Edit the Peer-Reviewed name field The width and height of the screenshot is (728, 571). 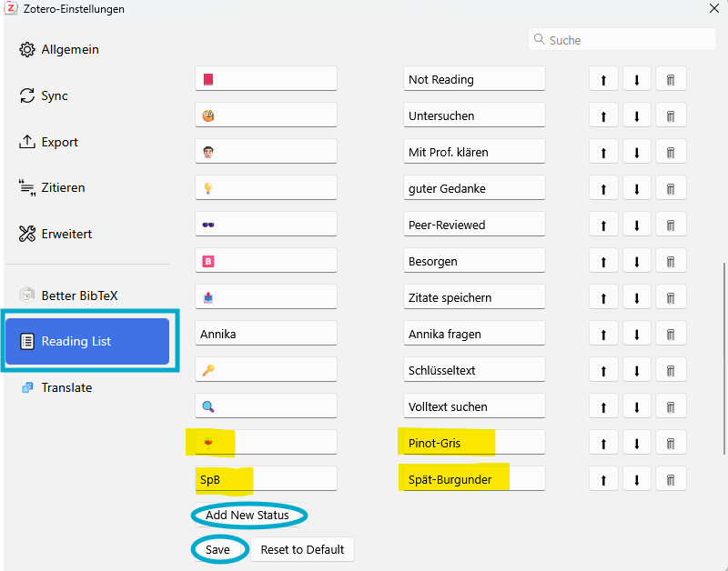(474, 225)
